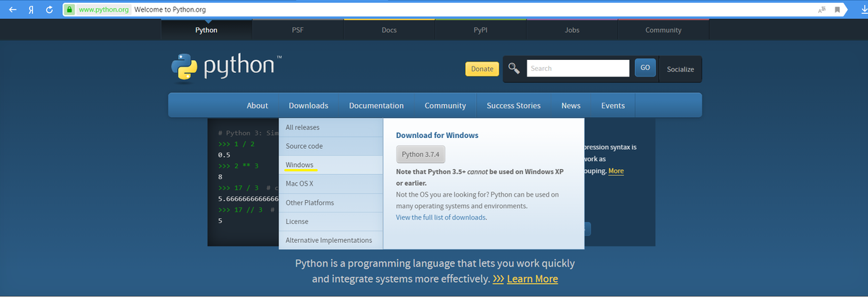Click code output '0.5'

point(224,155)
